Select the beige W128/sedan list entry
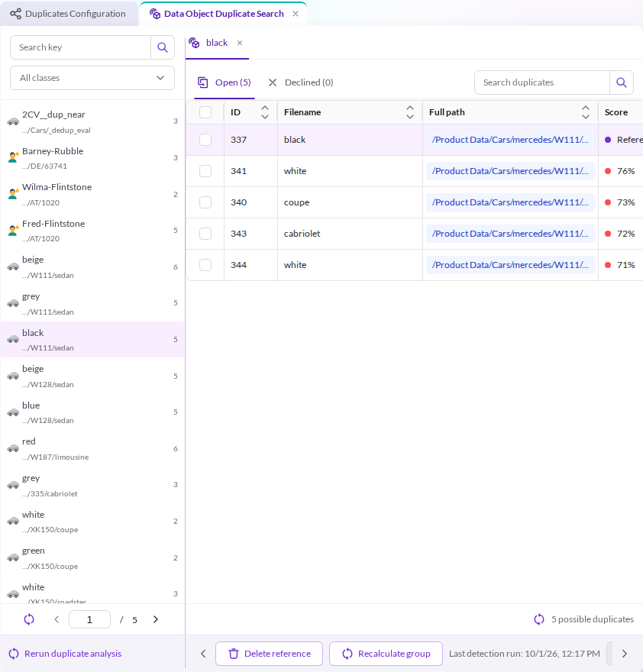This screenshot has width=643, height=672. pos(92,376)
